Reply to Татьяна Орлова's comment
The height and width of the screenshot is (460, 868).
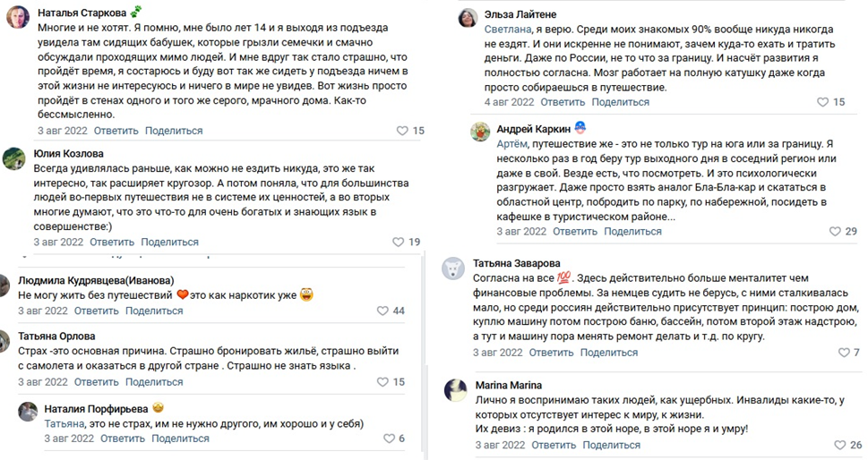pos(97,382)
